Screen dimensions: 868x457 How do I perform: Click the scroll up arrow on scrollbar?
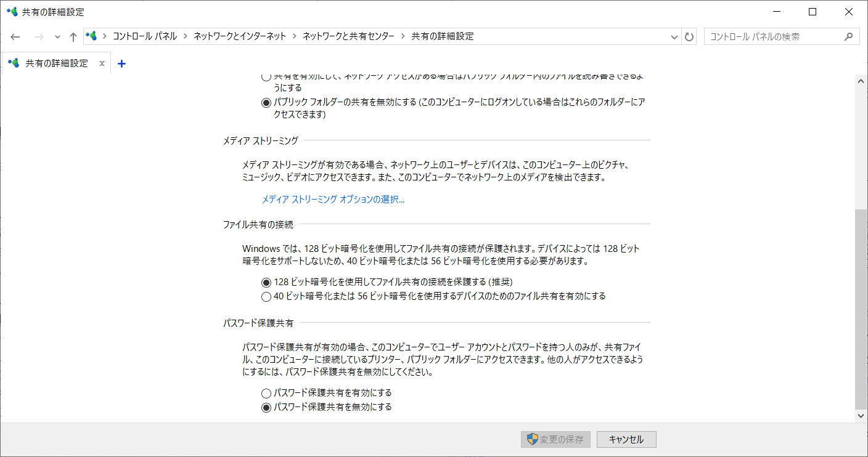(861, 80)
